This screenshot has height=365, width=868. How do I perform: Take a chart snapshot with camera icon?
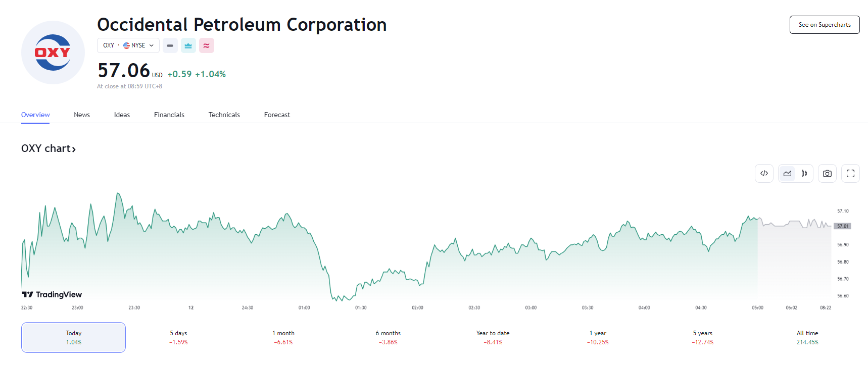pyautogui.click(x=827, y=174)
